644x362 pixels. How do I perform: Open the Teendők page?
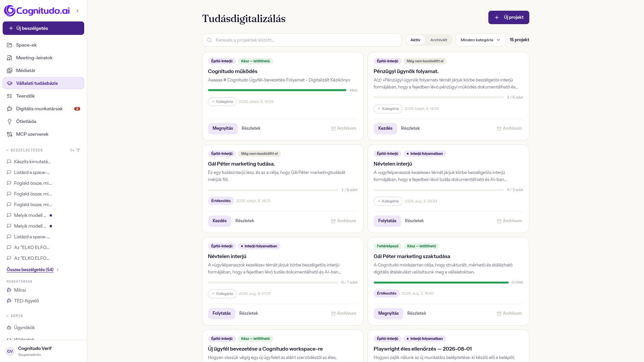[43, 96]
